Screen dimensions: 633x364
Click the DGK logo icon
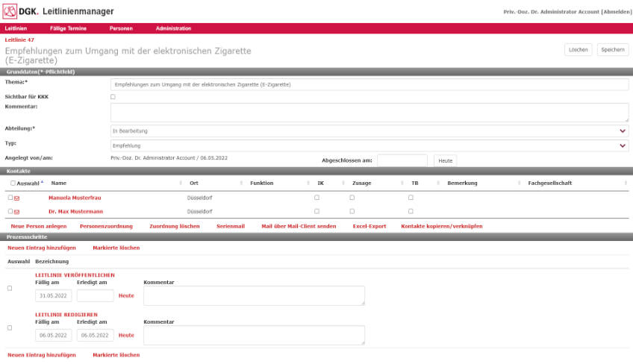point(10,11)
